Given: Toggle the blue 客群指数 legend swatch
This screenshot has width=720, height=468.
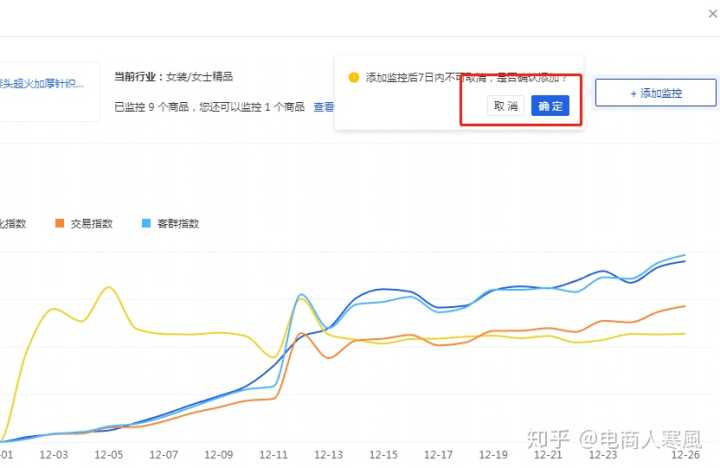Looking at the screenshot, I should point(146,223).
